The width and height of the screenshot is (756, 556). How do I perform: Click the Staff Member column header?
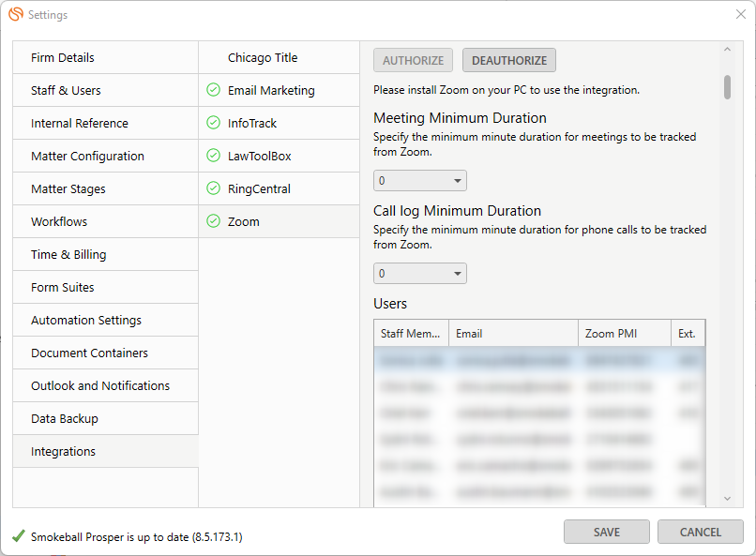point(411,333)
